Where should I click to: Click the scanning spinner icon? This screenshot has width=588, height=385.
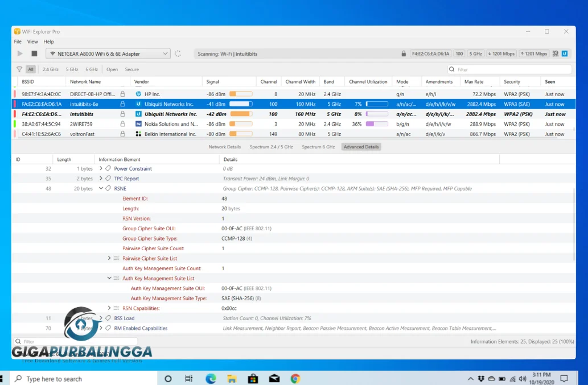pos(178,53)
